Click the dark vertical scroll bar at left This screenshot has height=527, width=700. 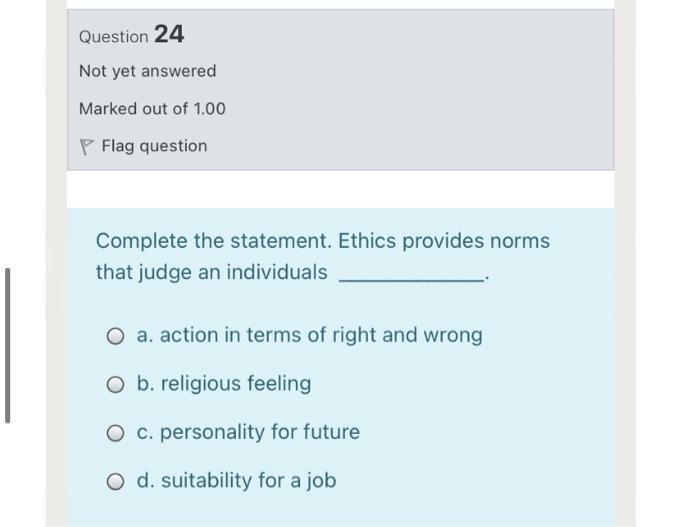[x=8, y=343]
